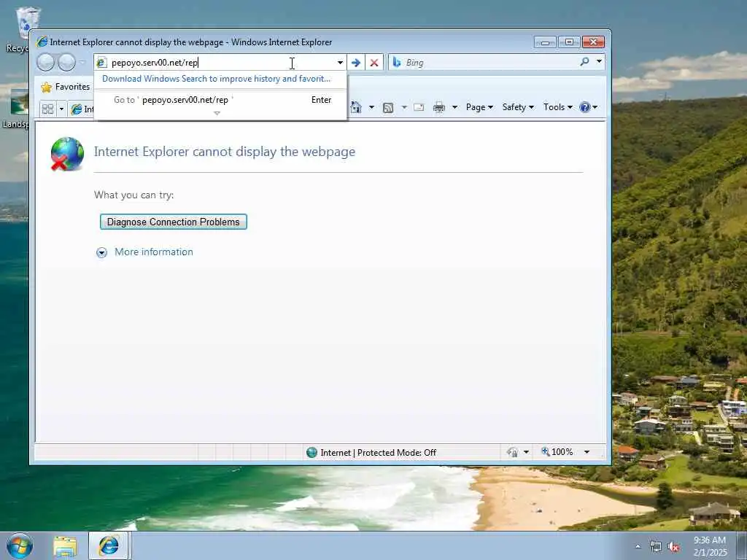
Task: Select the Go to pepoyo.serv00.net/rep suggestion
Action: (220, 100)
